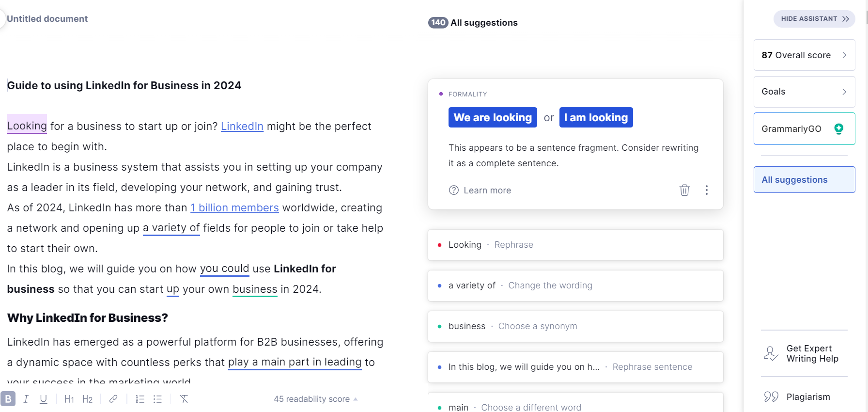Click underlined phrase 'you could'

pos(225,269)
